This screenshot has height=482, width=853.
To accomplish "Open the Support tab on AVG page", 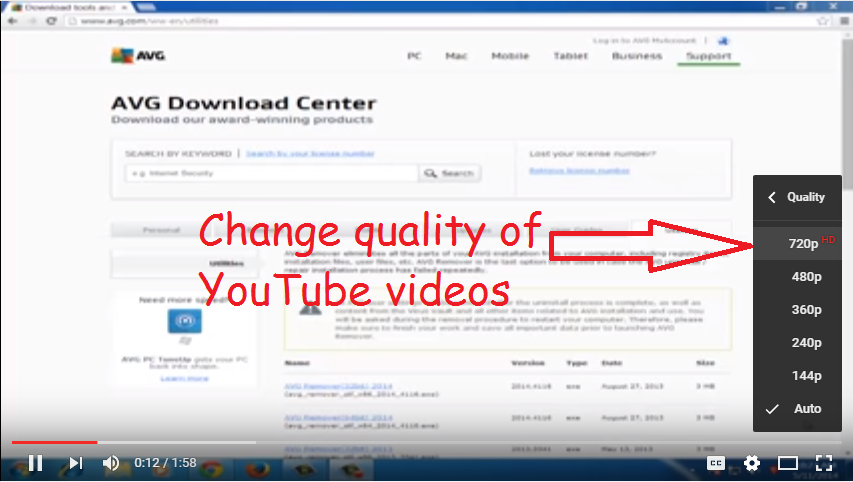I will 708,56.
